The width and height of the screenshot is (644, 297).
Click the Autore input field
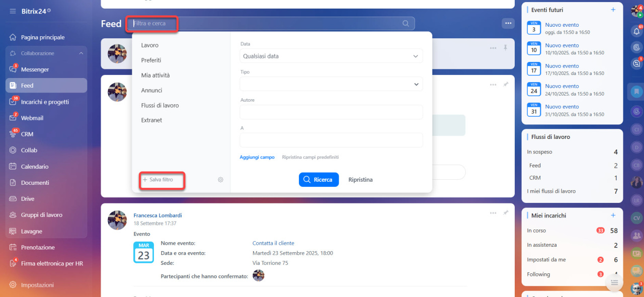point(331,112)
